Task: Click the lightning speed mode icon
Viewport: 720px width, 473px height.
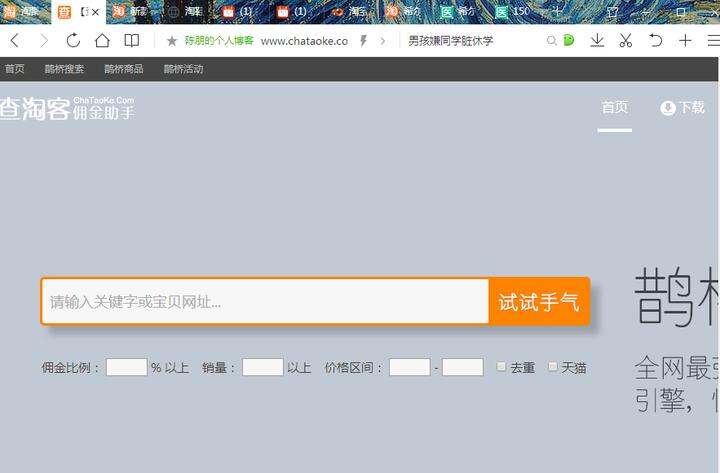Action: tap(363, 41)
